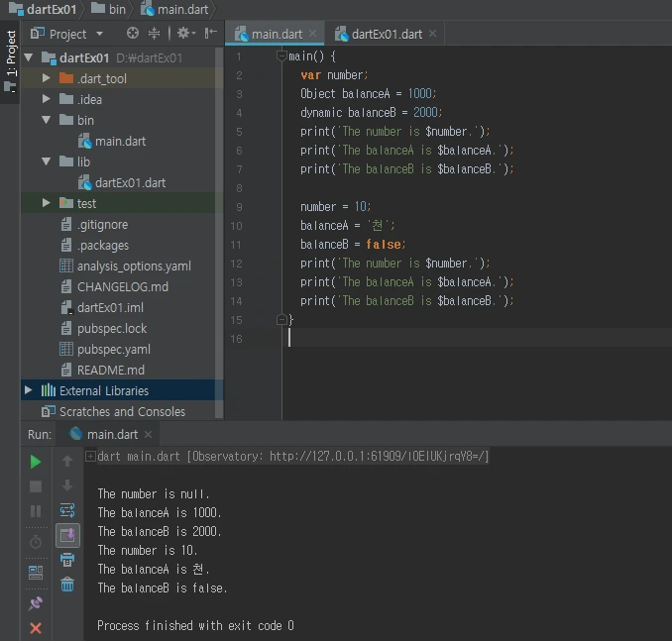Open Project panel settings gear
This screenshot has height=641, width=672.
click(x=186, y=33)
